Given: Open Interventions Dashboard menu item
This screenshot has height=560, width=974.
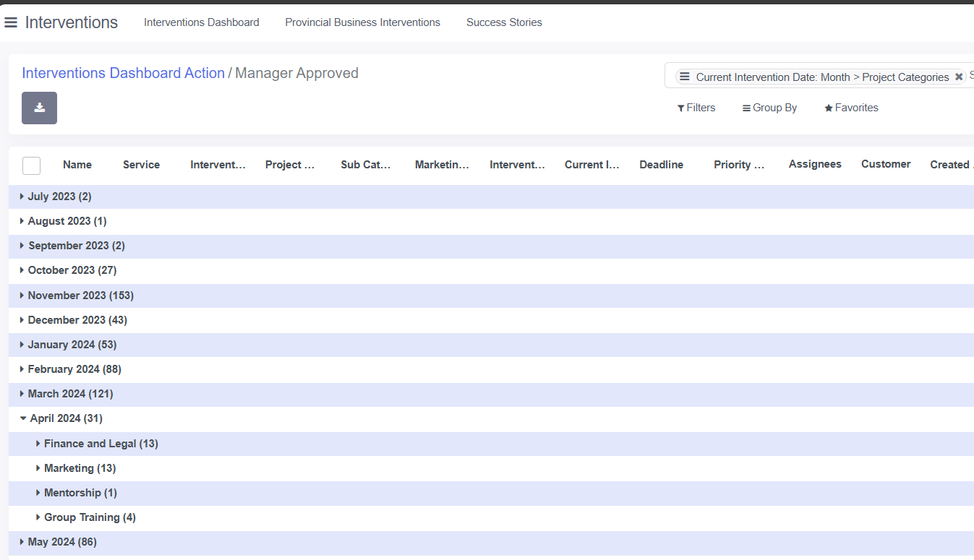Looking at the screenshot, I should pos(201,22).
